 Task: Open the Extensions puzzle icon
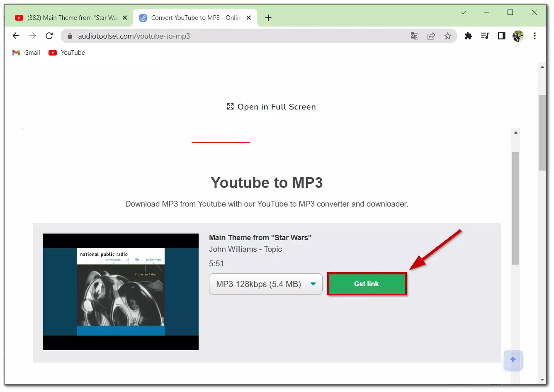(469, 36)
